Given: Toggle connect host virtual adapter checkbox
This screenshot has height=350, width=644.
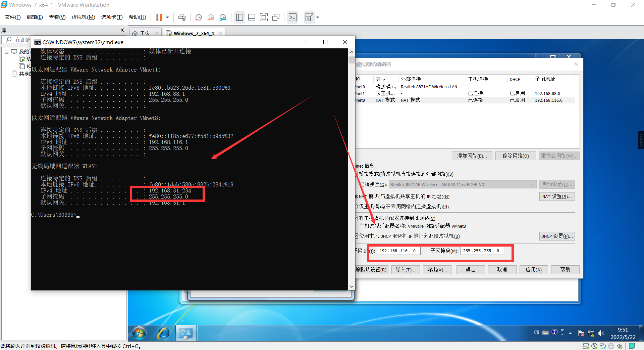Looking at the screenshot, I should tap(357, 218).
